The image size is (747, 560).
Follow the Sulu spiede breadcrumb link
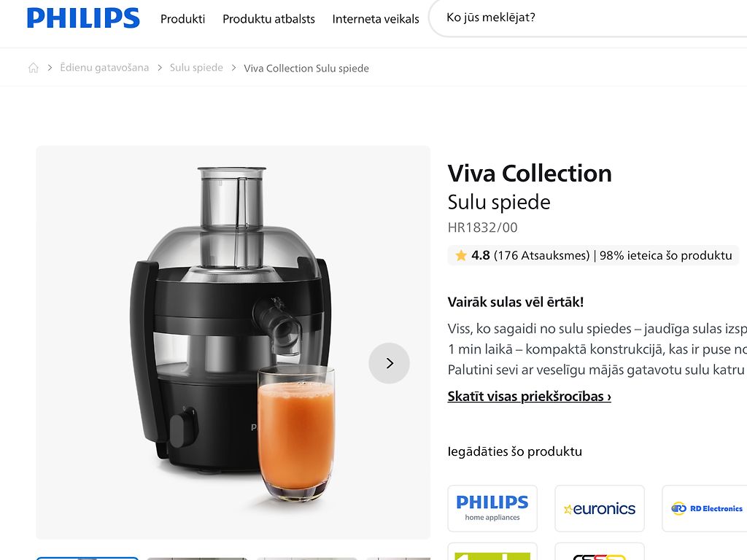(x=196, y=68)
